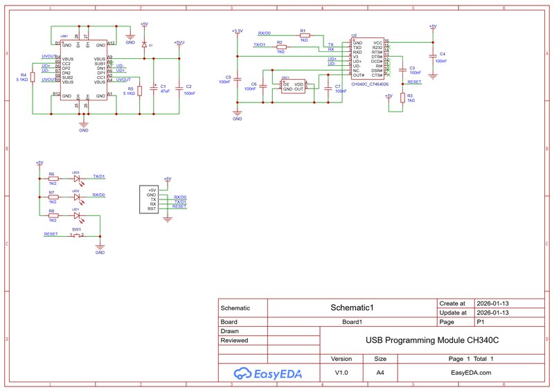Select the R4 5.1KΩ resistor symbol
554x392 pixels.
point(33,78)
